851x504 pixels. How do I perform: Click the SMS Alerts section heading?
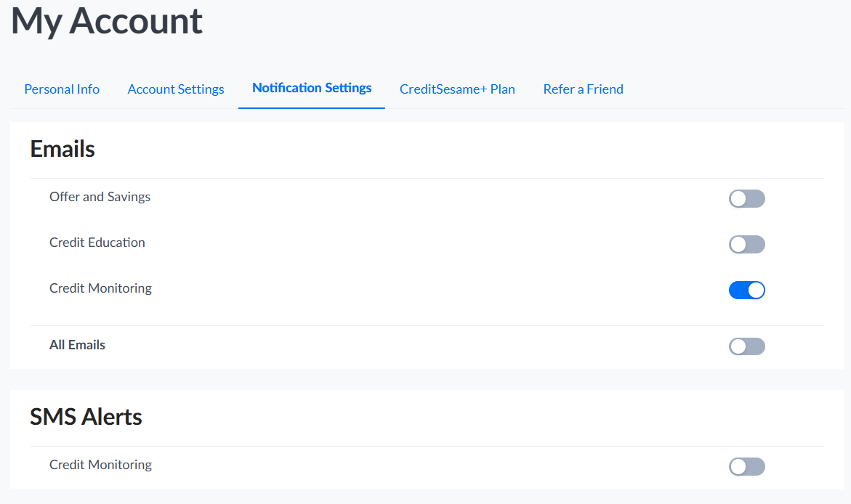[86, 417]
